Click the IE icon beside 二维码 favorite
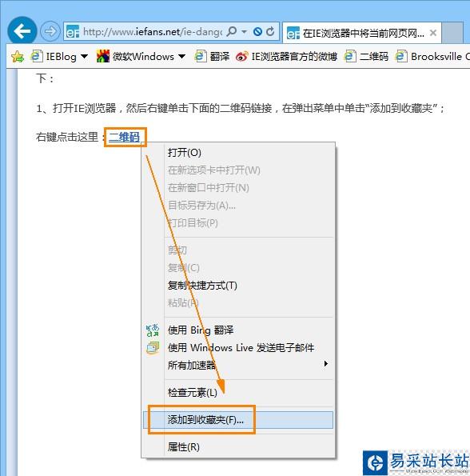The image size is (470, 476). point(351,57)
